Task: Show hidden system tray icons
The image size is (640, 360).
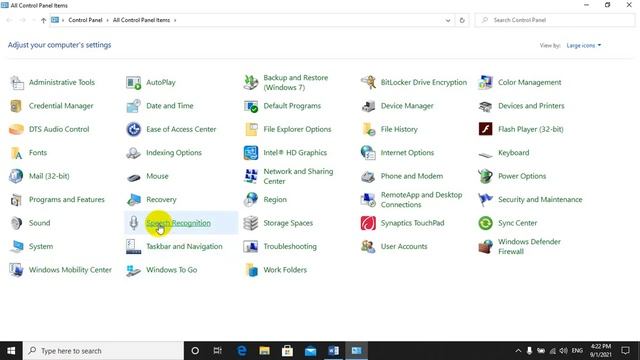Action: pos(518,351)
